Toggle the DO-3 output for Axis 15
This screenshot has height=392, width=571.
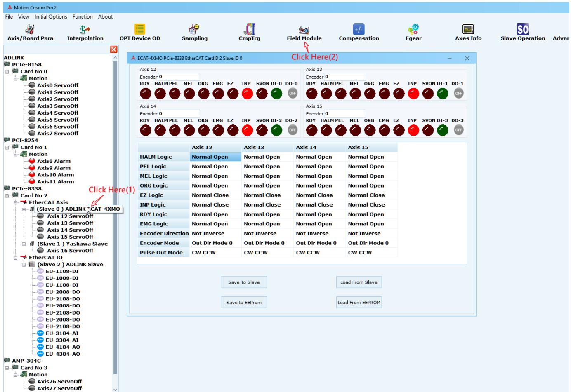pos(458,130)
